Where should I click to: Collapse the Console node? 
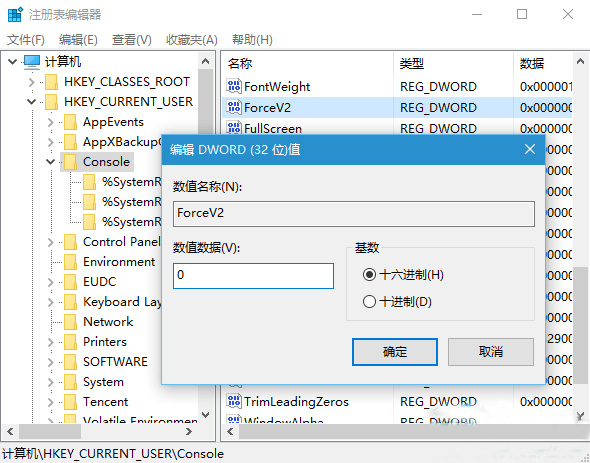pos(50,162)
